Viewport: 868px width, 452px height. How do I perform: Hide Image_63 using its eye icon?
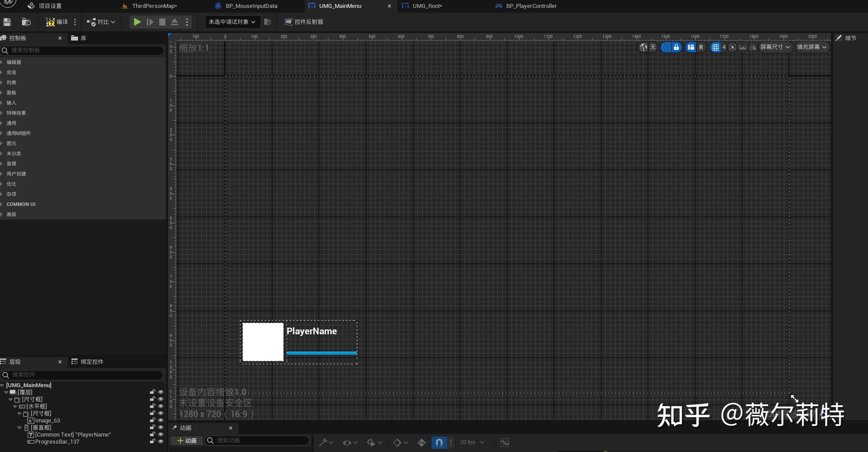[161, 420]
